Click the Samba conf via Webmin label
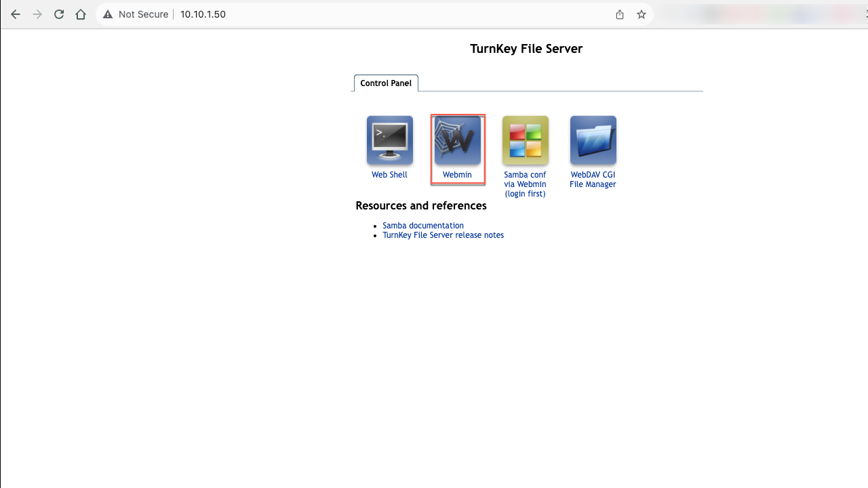The width and height of the screenshot is (868, 488). pyautogui.click(x=525, y=184)
